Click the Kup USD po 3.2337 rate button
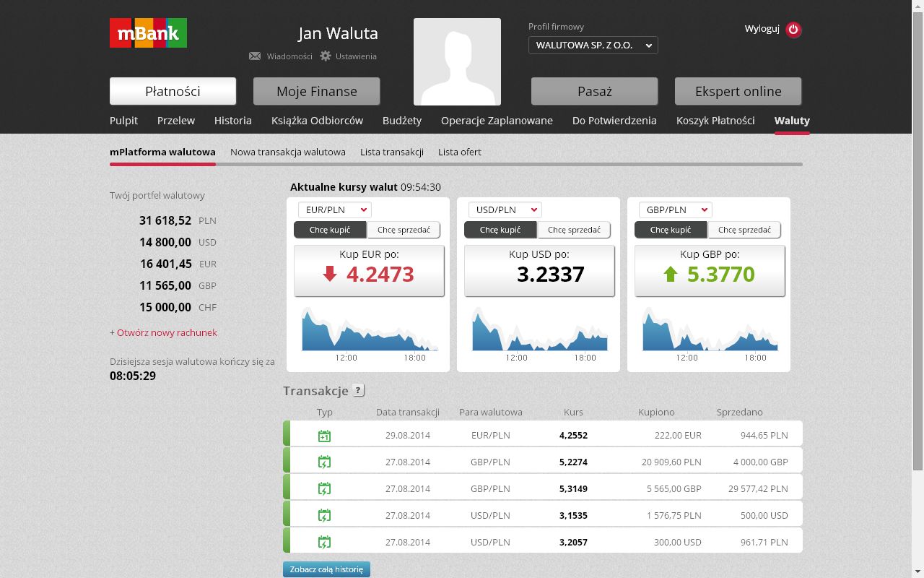This screenshot has height=578, width=924. point(539,270)
